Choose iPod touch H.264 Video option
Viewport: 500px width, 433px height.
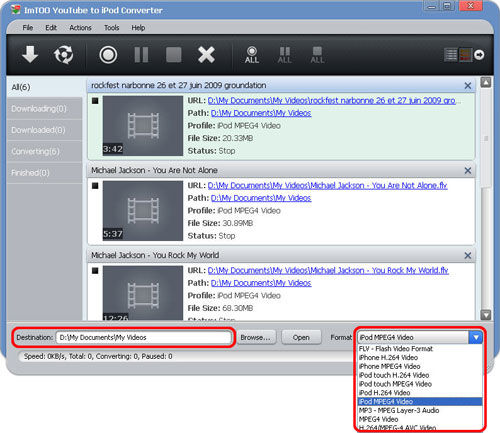click(x=420, y=375)
